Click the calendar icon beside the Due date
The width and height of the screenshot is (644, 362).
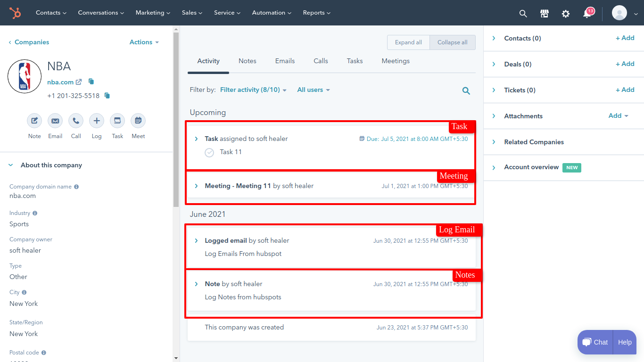tap(362, 139)
